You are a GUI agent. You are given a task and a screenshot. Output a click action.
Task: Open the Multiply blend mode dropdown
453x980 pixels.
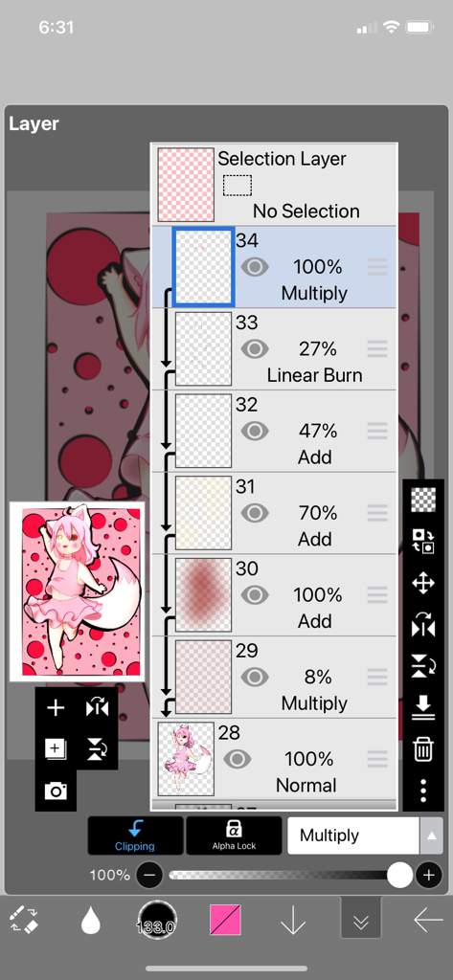coord(352,835)
